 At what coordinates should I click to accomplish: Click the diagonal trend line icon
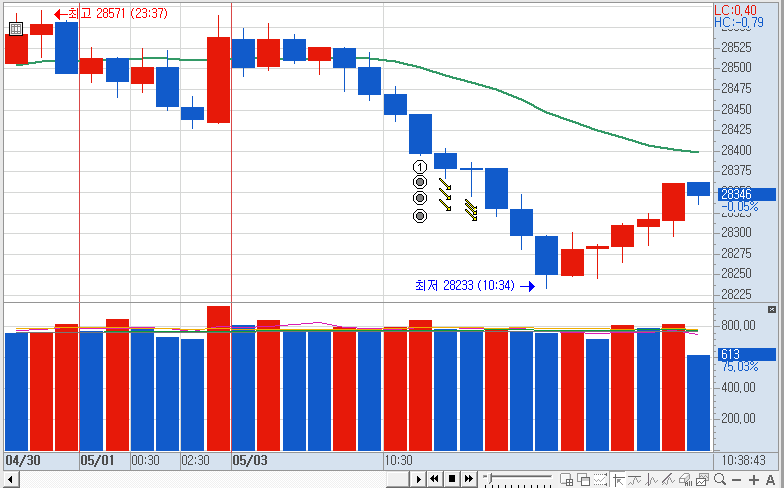(x=668, y=480)
